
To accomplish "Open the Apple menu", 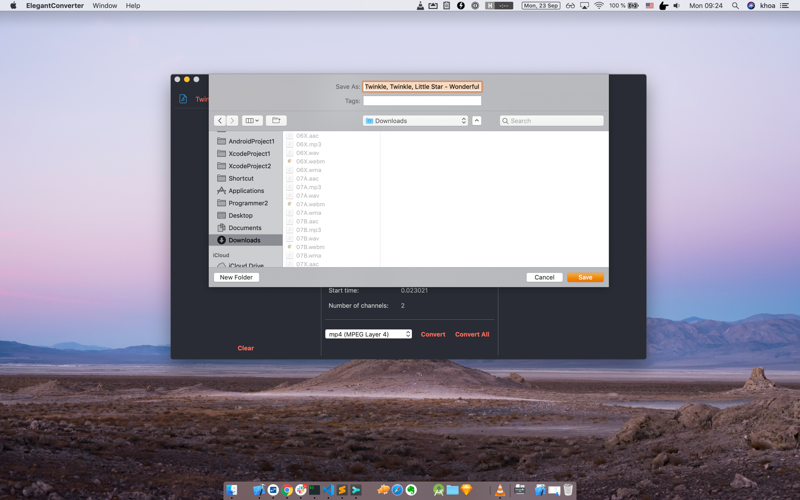I will click(13, 6).
